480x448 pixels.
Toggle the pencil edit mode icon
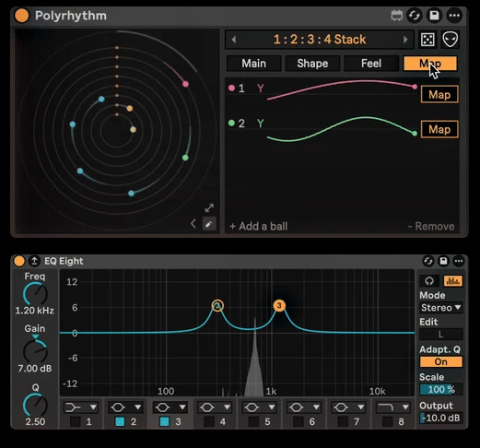(209, 224)
